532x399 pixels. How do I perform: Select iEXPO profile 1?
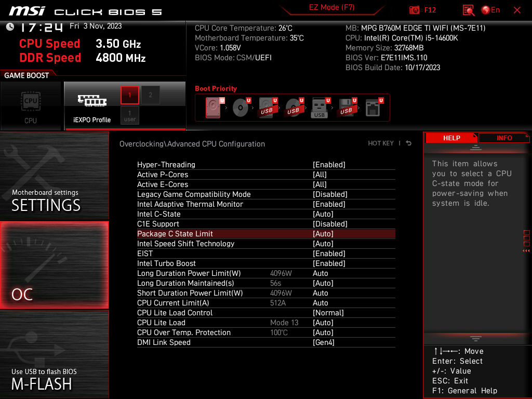pos(129,95)
